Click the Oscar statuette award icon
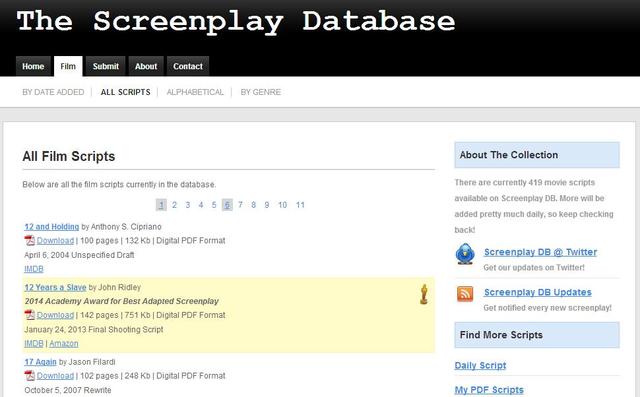 pos(424,294)
